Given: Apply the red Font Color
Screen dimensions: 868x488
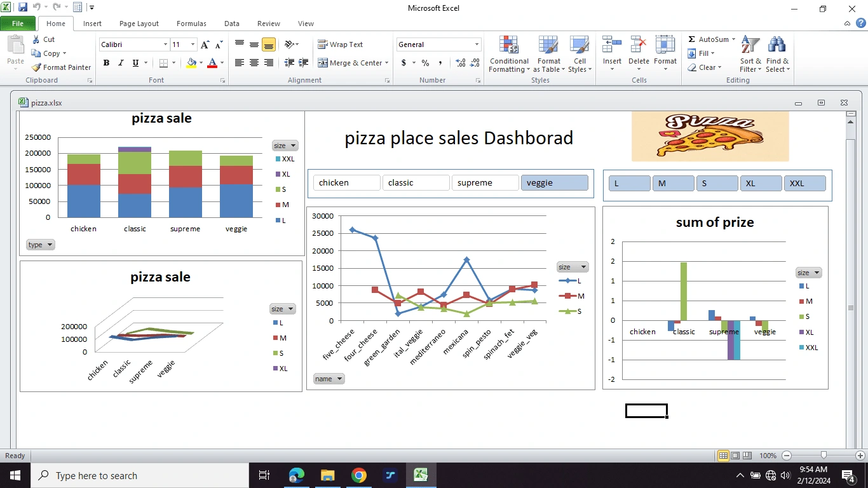Looking at the screenshot, I should click(x=212, y=63).
